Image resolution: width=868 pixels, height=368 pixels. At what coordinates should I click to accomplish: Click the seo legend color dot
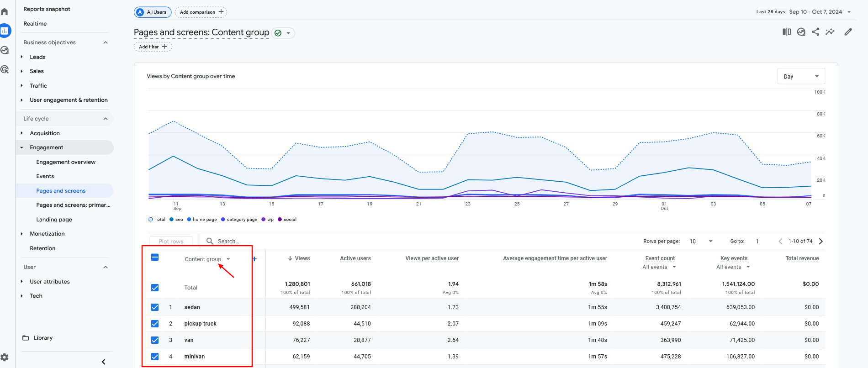(x=172, y=220)
